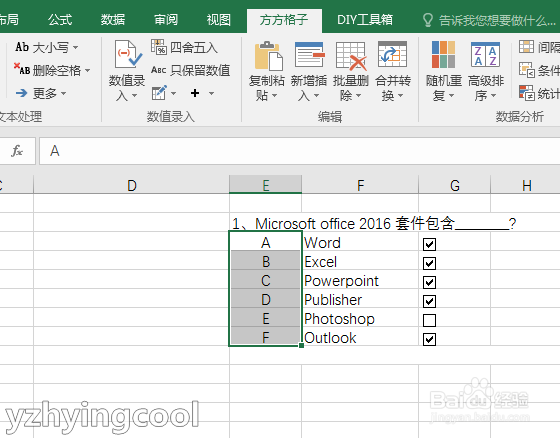560x438 pixels.
Task: Click the 间隔 grid icon
Action: [526, 46]
